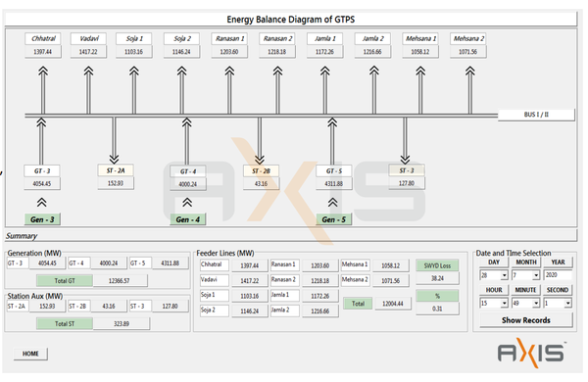Click the YEAR field showing 2020

[x=558, y=275]
